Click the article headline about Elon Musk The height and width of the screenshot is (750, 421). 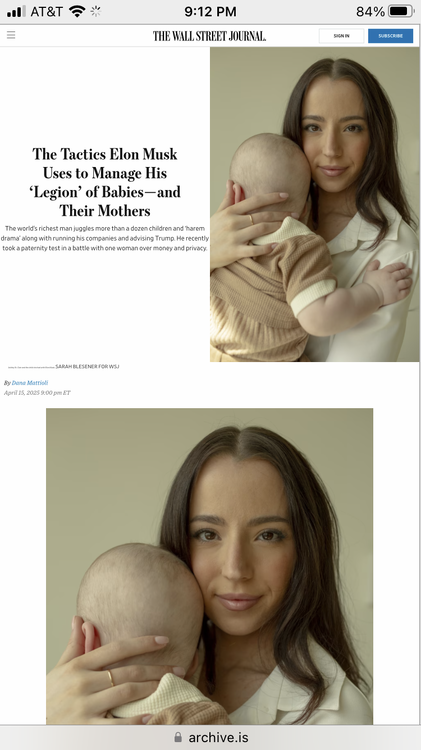click(x=105, y=182)
